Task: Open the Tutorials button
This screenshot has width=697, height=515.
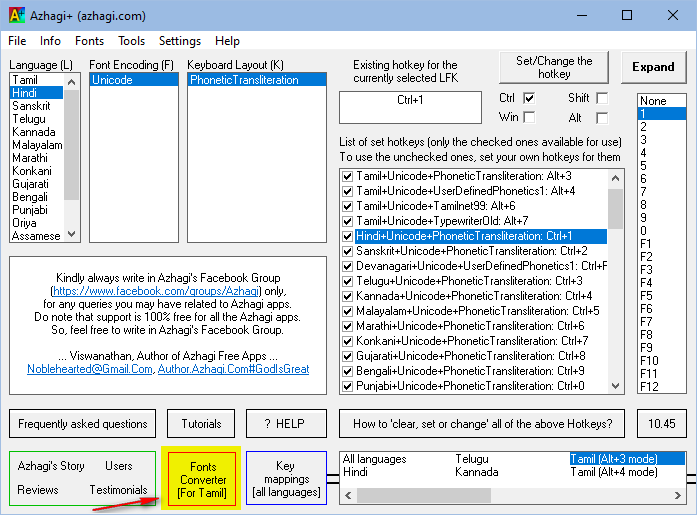Action: pos(201,423)
